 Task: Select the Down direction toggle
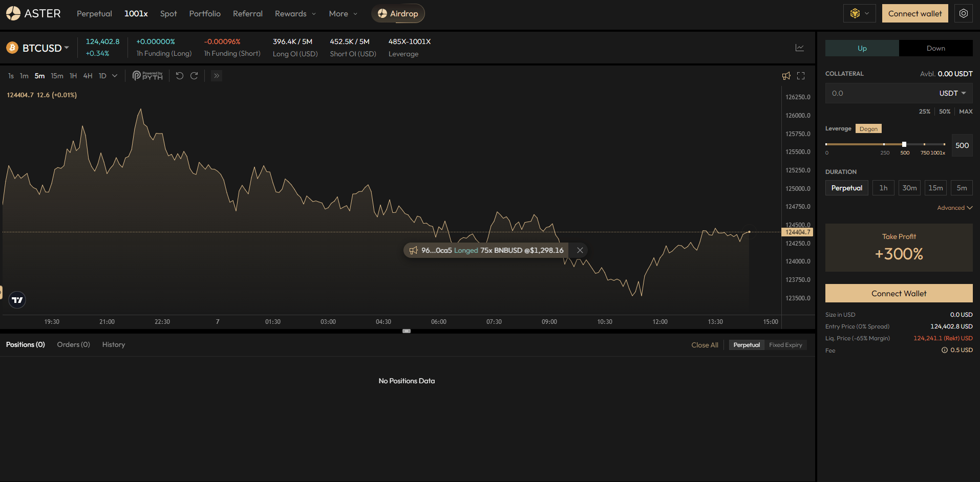coord(935,48)
